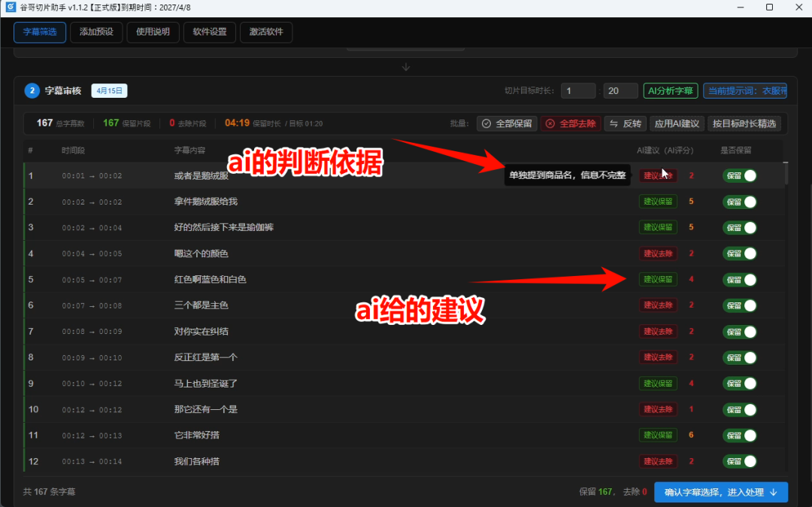Click 确认字幕选择，进入处理 button
Screen dimensions: 812x507
point(721,492)
